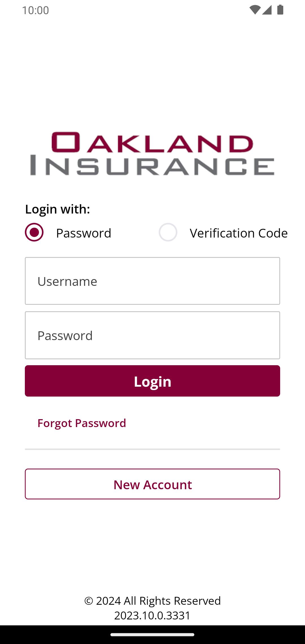
Task: Tap the 2024 All Rights Reserved text
Action: coord(152,601)
